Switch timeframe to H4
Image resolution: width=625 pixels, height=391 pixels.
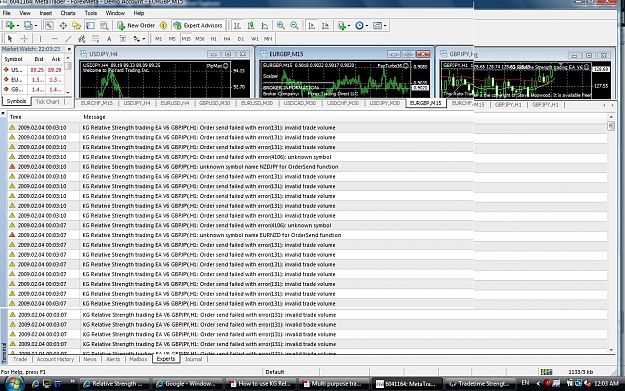point(227,39)
